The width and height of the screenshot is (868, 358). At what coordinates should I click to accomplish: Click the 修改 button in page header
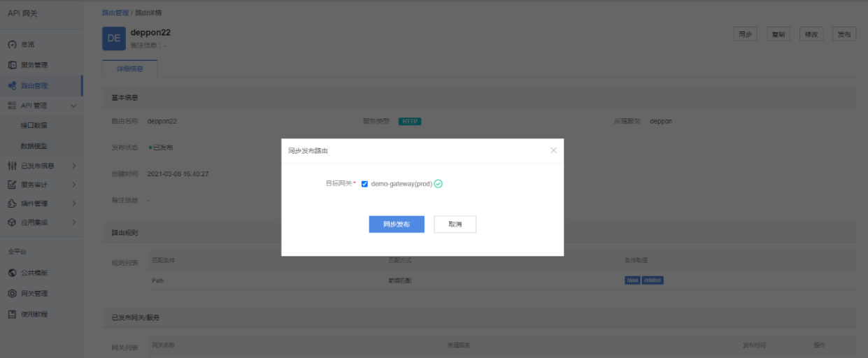tap(811, 34)
